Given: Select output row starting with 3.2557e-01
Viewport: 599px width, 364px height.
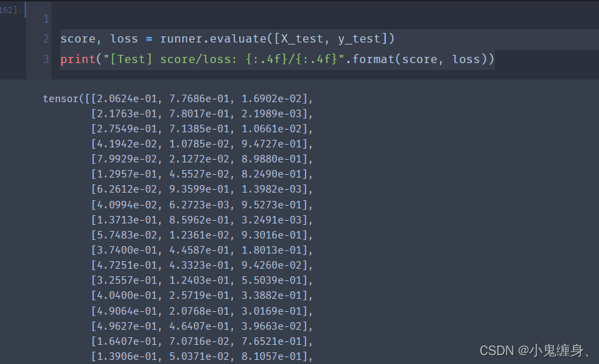Looking at the screenshot, I should point(201,280).
